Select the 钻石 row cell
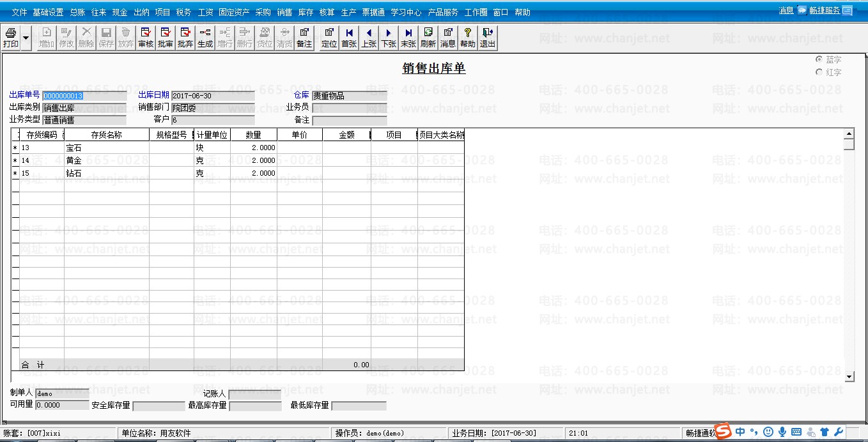 [x=107, y=173]
